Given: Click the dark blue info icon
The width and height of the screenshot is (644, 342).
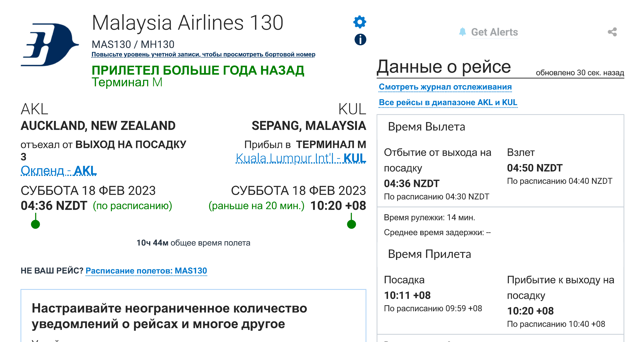Looking at the screenshot, I should 360,39.
